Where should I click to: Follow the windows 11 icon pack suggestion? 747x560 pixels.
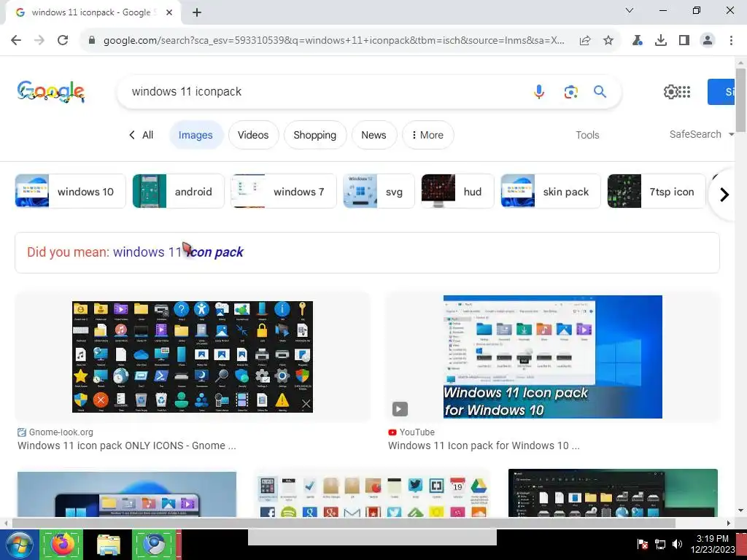point(178,252)
